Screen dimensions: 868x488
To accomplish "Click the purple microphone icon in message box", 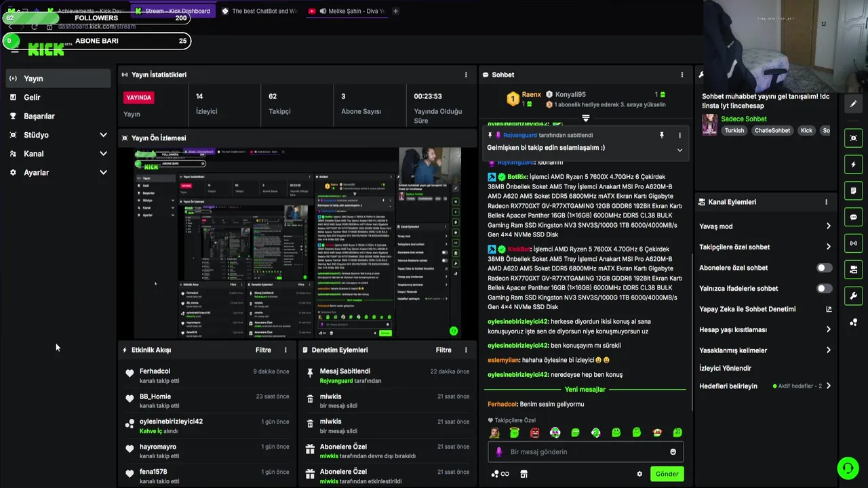I will pos(499,452).
